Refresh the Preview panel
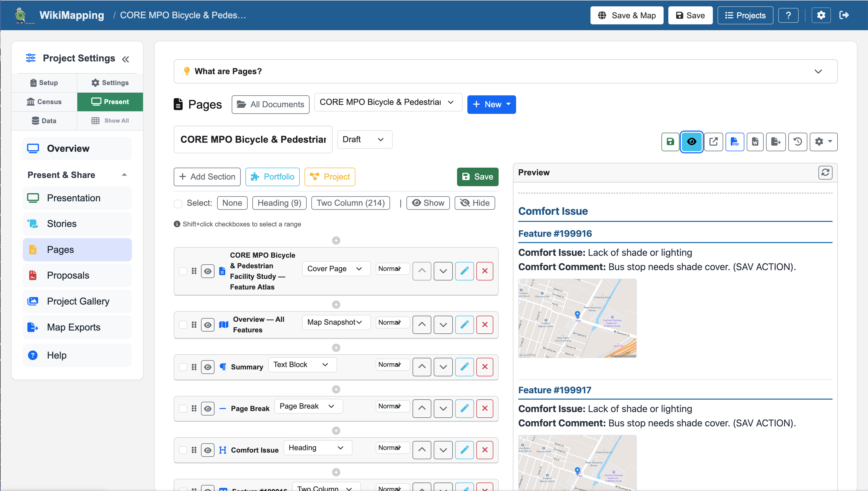This screenshot has width=868, height=491. pyautogui.click(x=825, y=172)
